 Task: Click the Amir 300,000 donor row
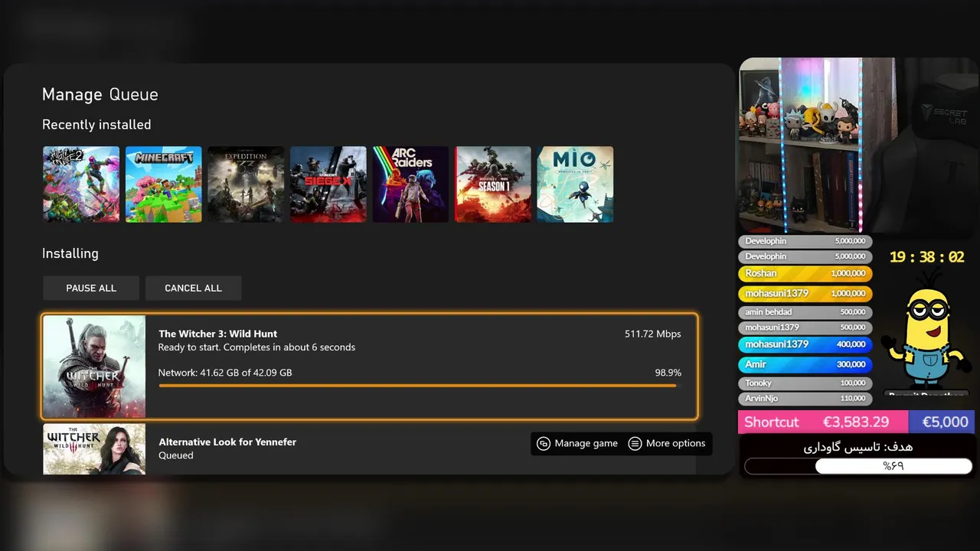tap(805, 364)
